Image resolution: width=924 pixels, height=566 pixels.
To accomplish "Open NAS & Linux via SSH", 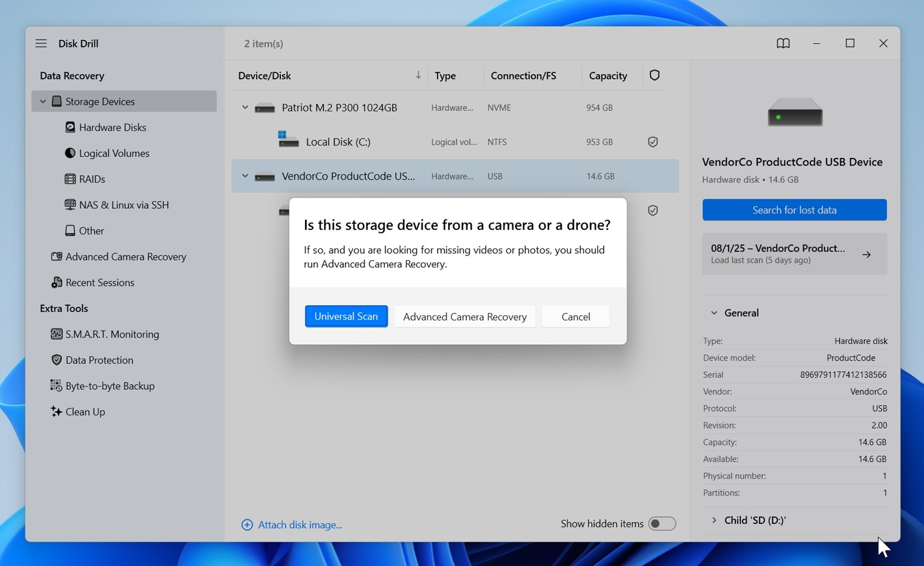I will [124, 205].
